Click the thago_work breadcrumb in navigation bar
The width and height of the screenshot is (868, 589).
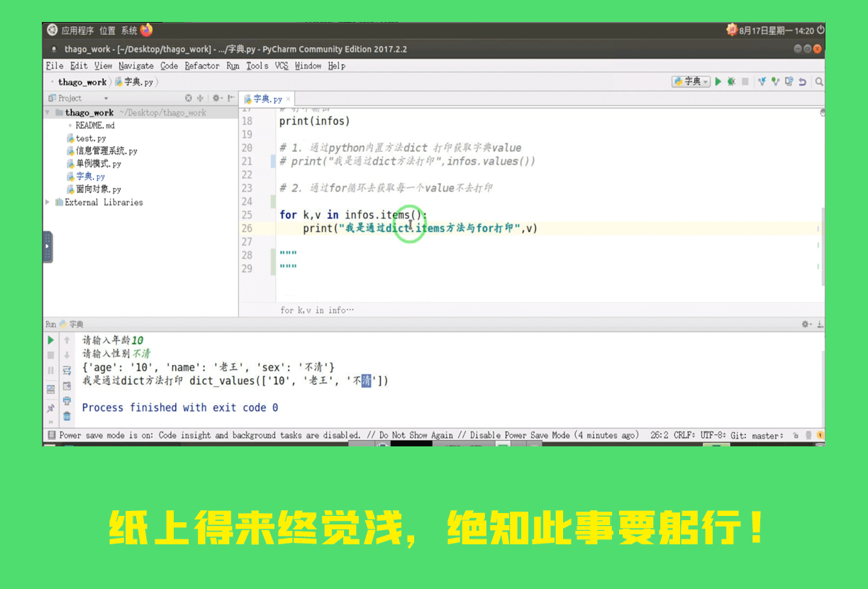[x=82, y=82]
